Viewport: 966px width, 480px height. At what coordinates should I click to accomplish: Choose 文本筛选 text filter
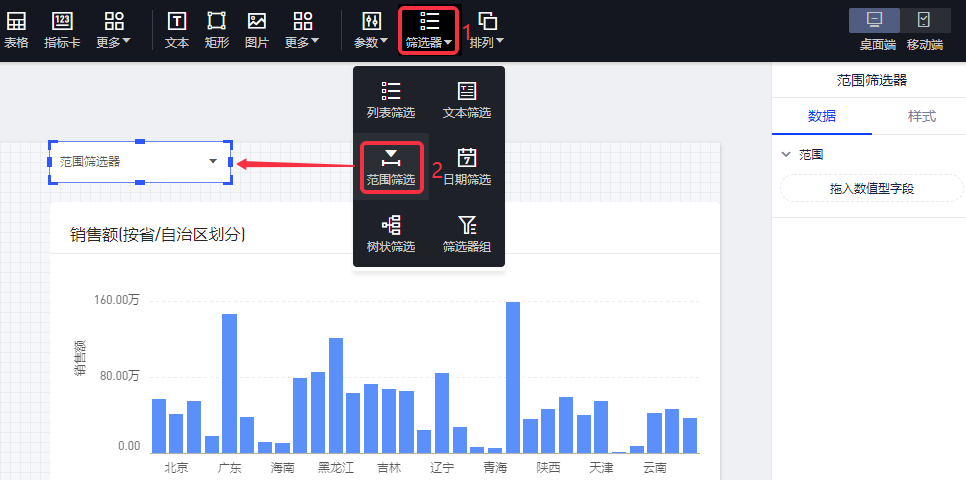467,100
